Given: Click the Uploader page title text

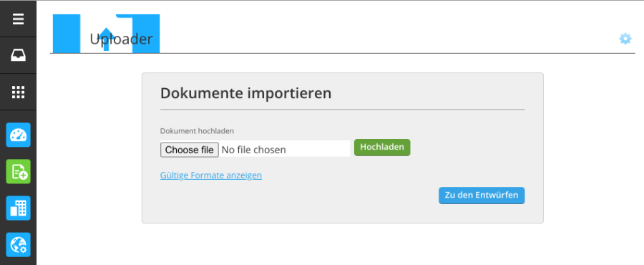Looking at the screenshot, I should pos(121,39).
